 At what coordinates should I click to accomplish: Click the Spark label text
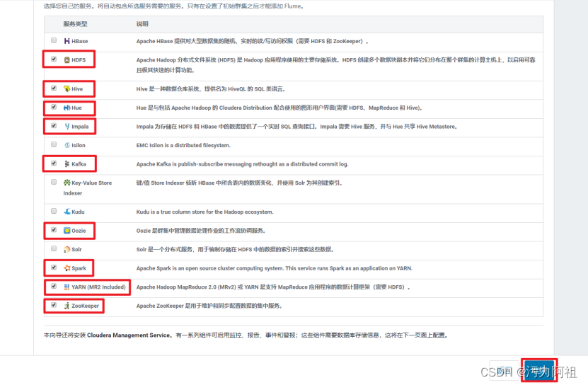pos(79,268)
